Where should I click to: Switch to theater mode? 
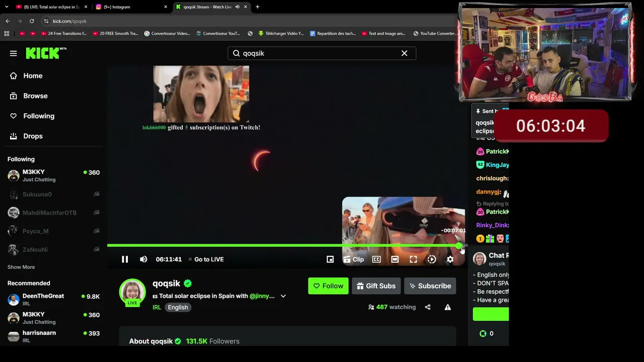coord(395,259)
